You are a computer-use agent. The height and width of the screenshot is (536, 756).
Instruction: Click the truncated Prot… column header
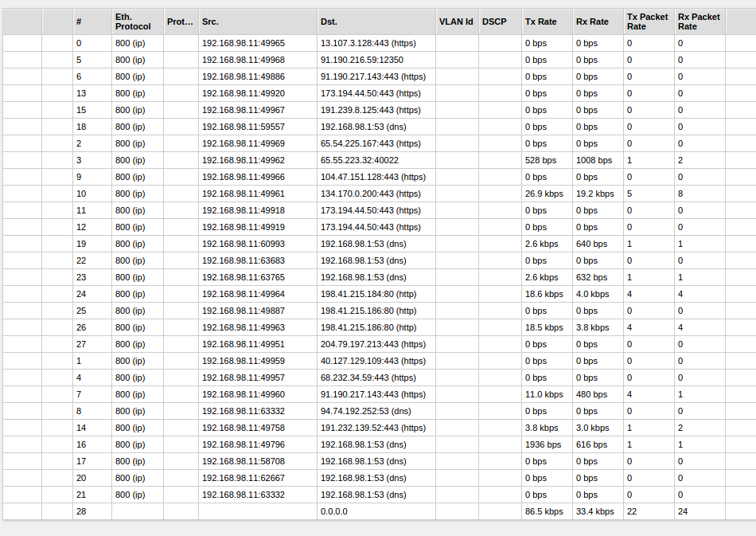(x=181, y=22)
